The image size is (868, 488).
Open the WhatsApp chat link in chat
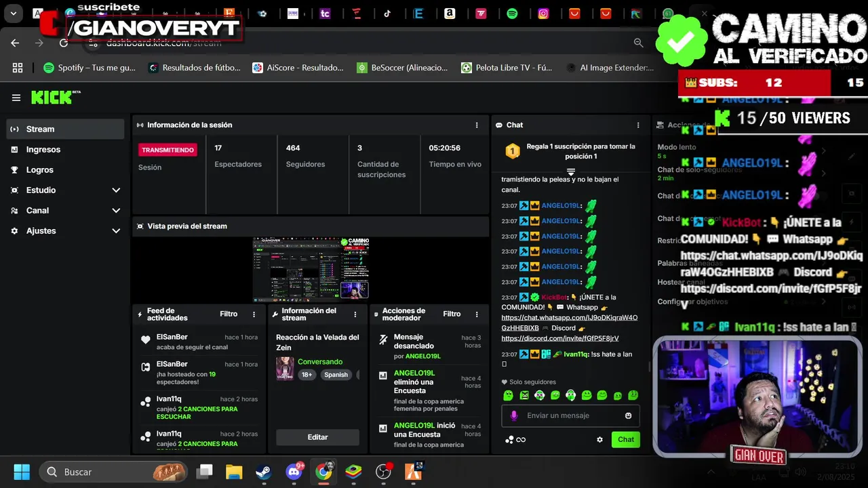570,323
